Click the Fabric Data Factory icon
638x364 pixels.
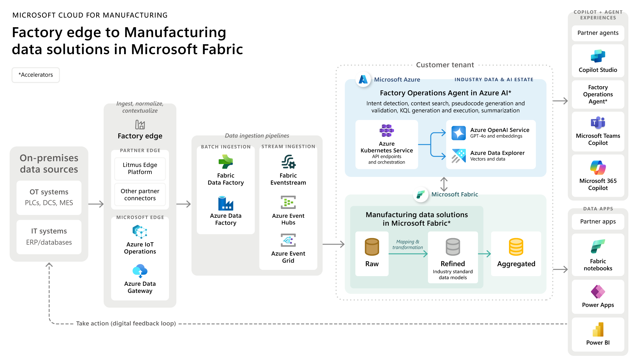(226, 162)
